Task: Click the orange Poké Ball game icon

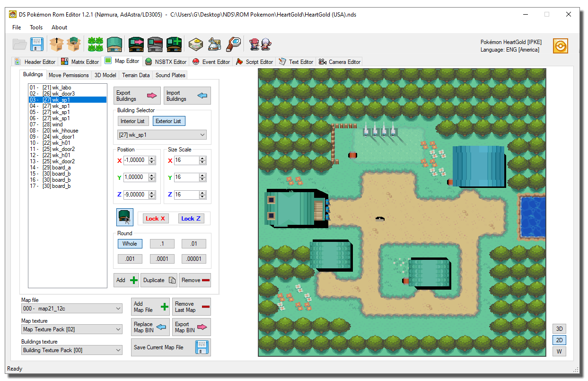Action: point(561,46)
